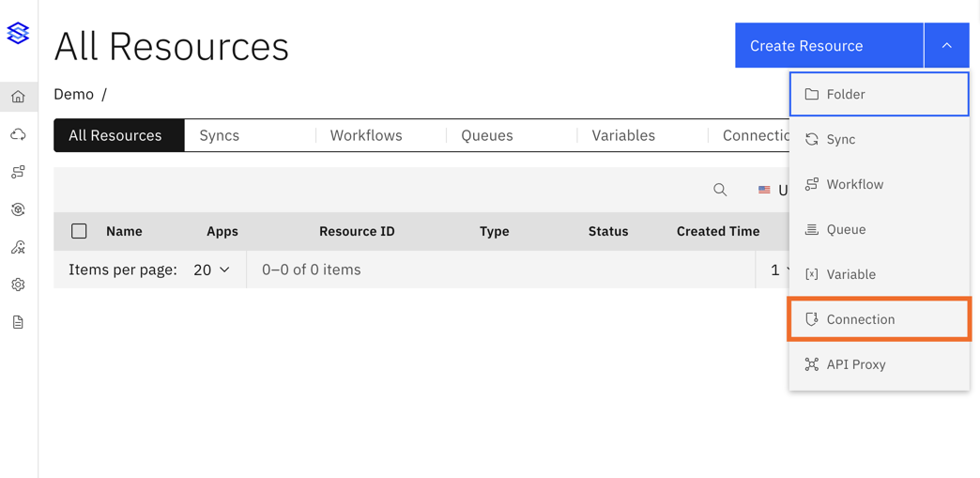Screen dimensions: 980x478
Task: Click the home icon in the sidebar
Action: point(18,97)
